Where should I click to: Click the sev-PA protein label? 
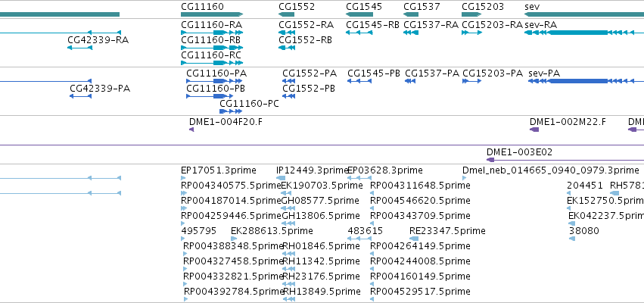click(x=544, y=73)
